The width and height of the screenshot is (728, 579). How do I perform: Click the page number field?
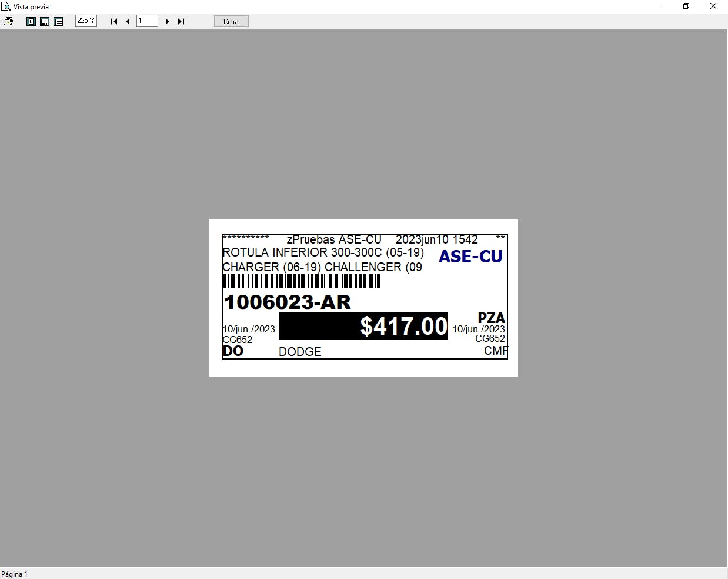[x=147, y=21]
